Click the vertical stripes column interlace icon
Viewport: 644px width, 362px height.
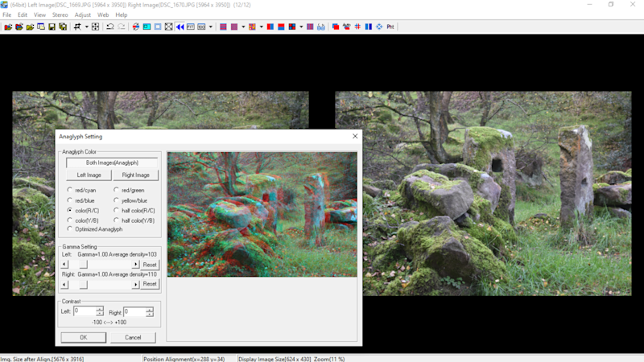pyautogui.click(x=310, y=27)
